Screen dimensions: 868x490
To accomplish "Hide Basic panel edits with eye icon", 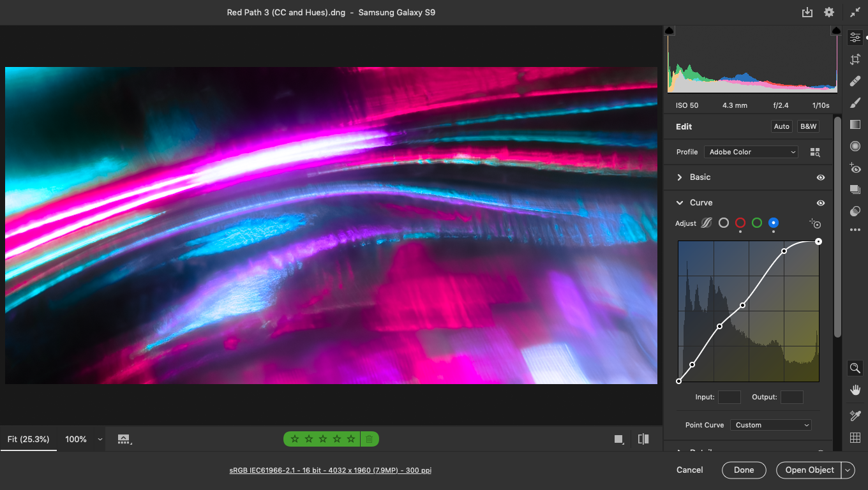I will pos(821,177).
